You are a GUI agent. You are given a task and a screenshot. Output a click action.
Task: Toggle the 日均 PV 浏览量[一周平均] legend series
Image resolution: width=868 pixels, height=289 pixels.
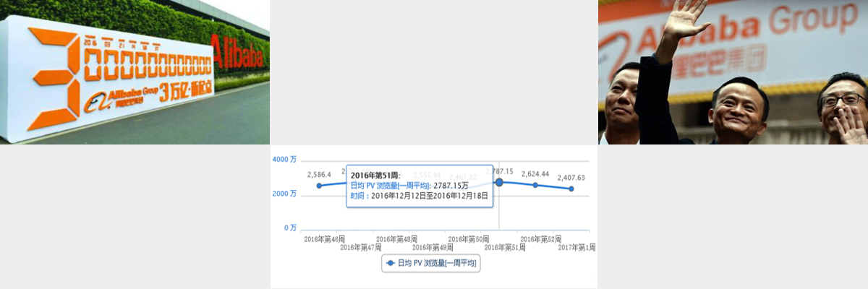[x=431, y=264]
